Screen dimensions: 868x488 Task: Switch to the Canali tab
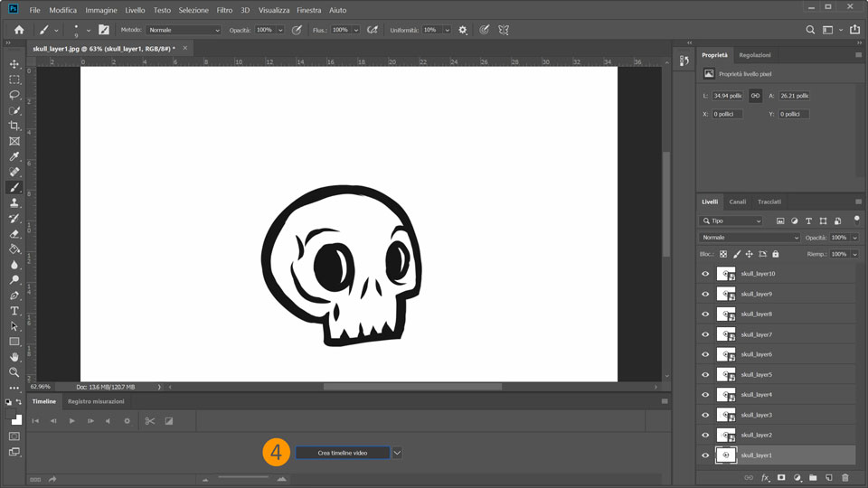738,202
